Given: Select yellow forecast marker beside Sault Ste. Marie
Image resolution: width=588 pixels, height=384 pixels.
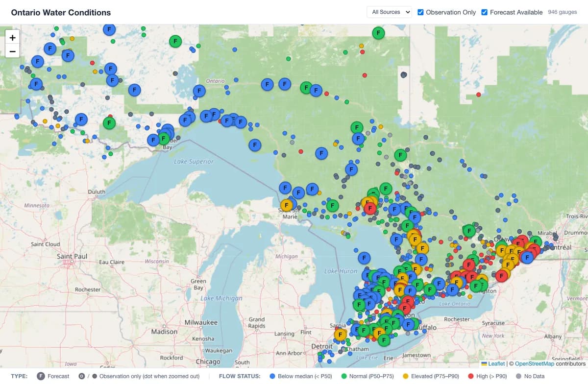Looking at the screenshot, I should click(x=287, y=205).
